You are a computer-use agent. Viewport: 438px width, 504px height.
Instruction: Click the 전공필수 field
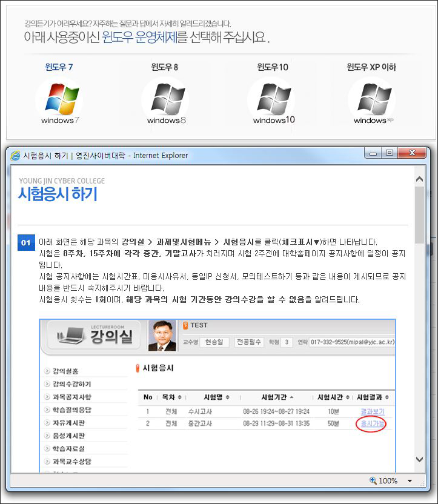[249, 342]
